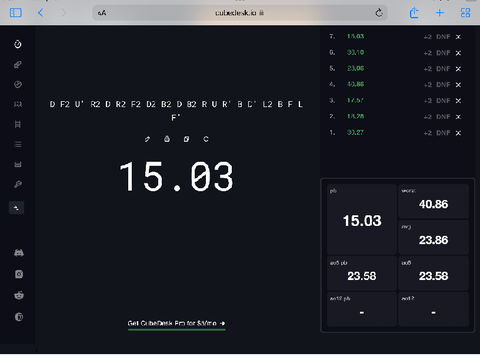Open the ao12 stat card
480x360 pixels.
pos(433,309)
